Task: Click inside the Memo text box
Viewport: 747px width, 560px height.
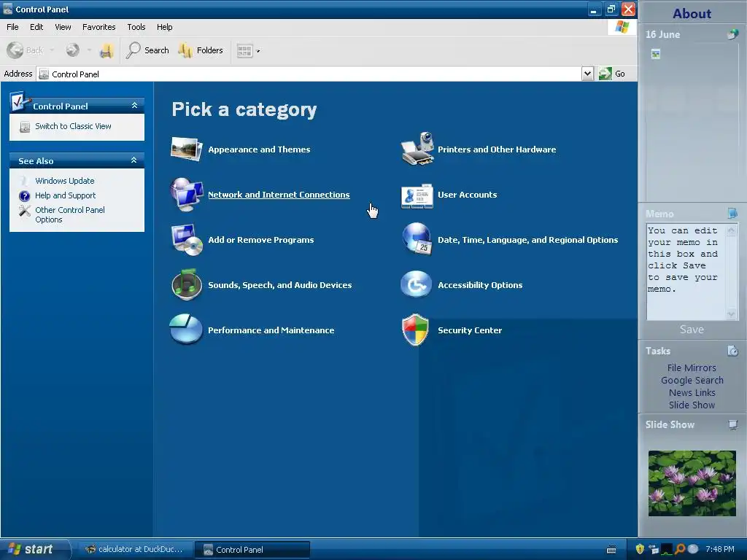Action: tap(686, 272)
